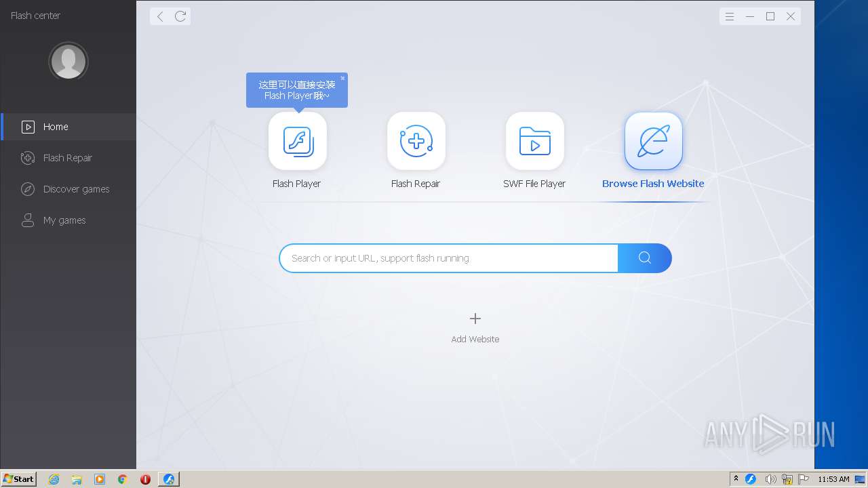
Task: Click the user avatar profile picture
Action: click(68, 62)
